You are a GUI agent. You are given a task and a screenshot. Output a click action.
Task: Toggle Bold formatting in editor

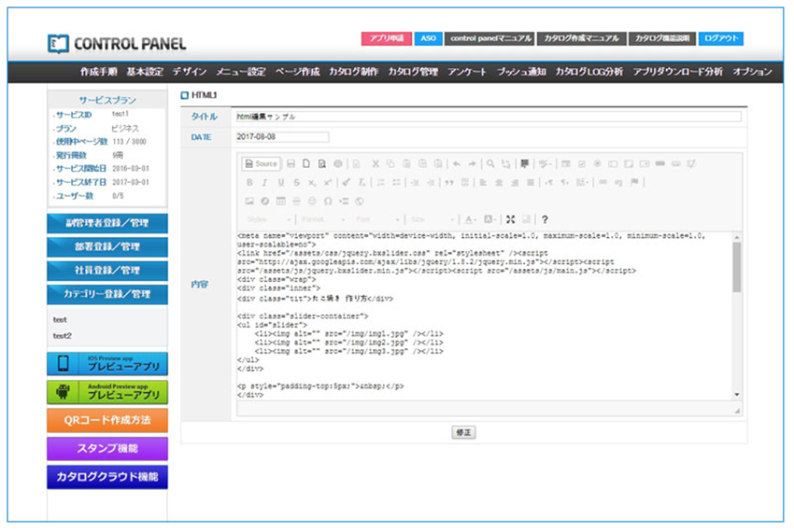[x=249, y=182]
